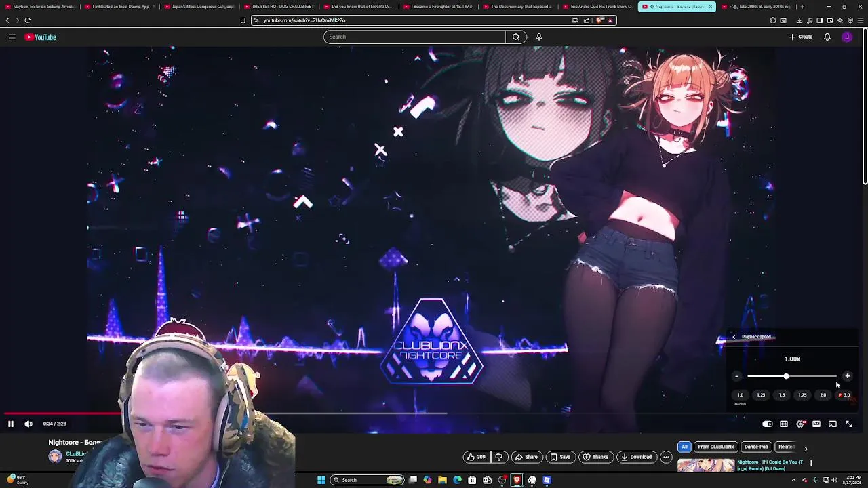The height and width of the screenshot is (488, 868).
Task: Adjust the playback speed slider handle
Action: click(786, 376)
